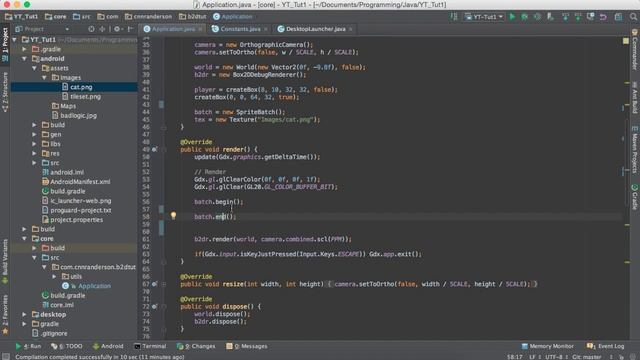Start debugging with the green bug icon
The image size is (640, 360).
click(x=524, y=17)
